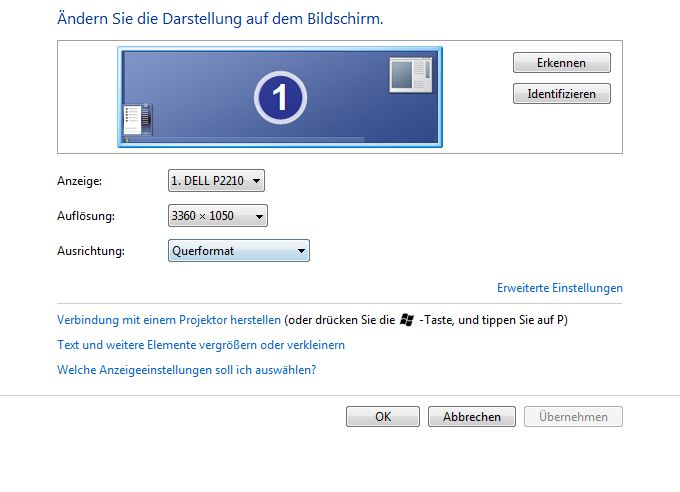Open the Ausrichtung dropdown set to Querformat
This screenshot has width=680, height=492.
[239, 251]
